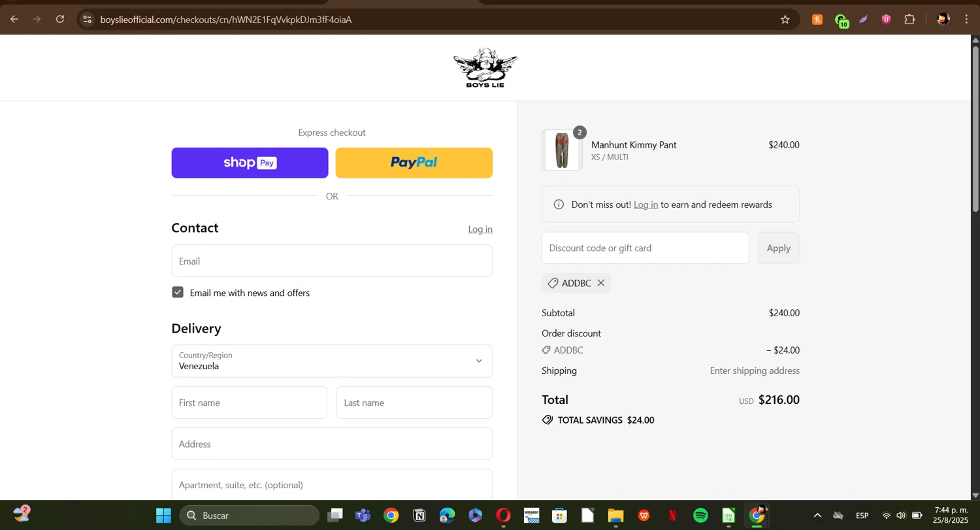Click the Enter shipping address text
Image resolution: width=980 pixels, height=530 pixels.
click(755, 371)
